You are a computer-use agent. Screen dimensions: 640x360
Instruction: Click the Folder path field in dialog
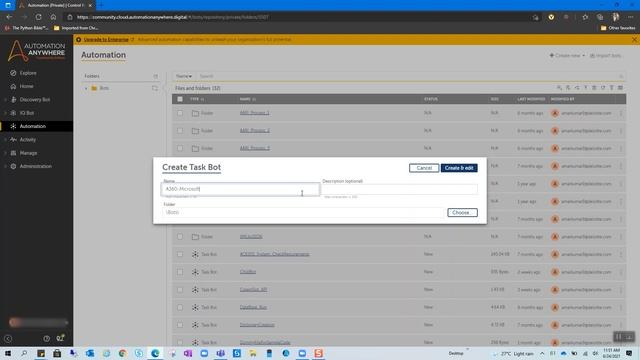click(303, 212)
